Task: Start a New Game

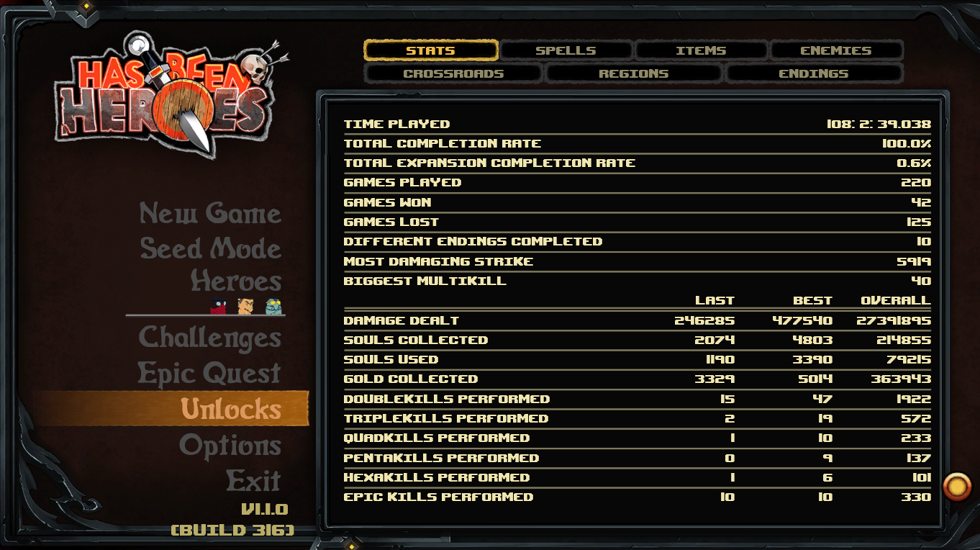Action: 210,214
